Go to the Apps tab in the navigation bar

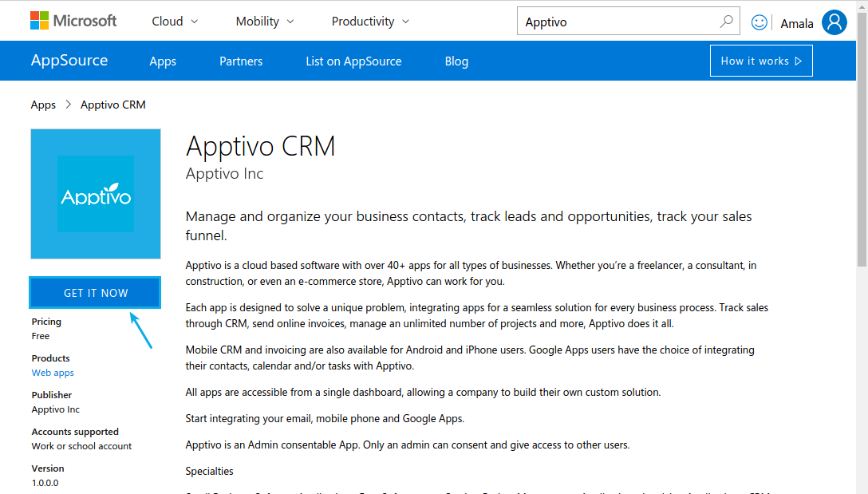(163, 61)
